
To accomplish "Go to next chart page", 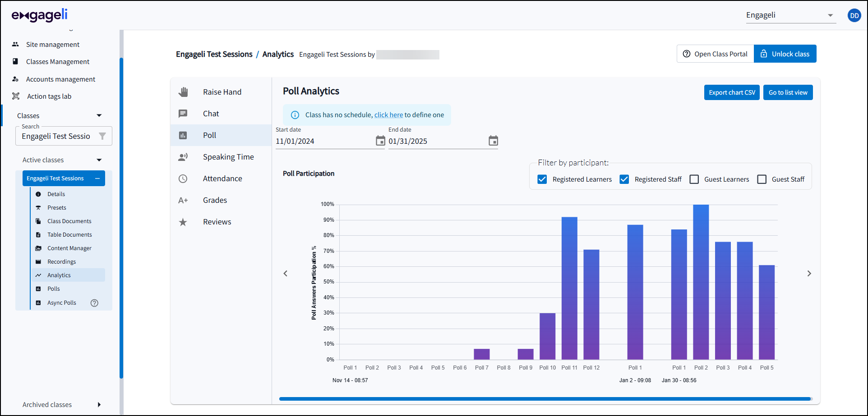I will [x=809, y=274].
